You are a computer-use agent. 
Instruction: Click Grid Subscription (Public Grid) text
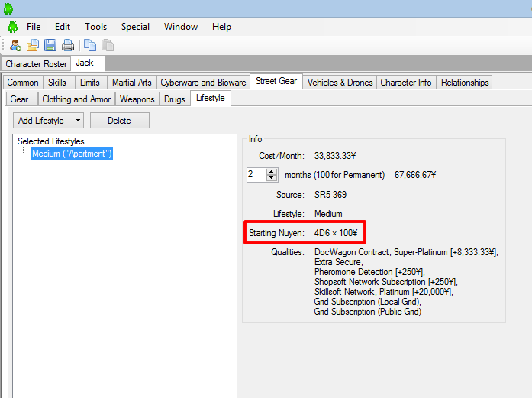(368, 312)
